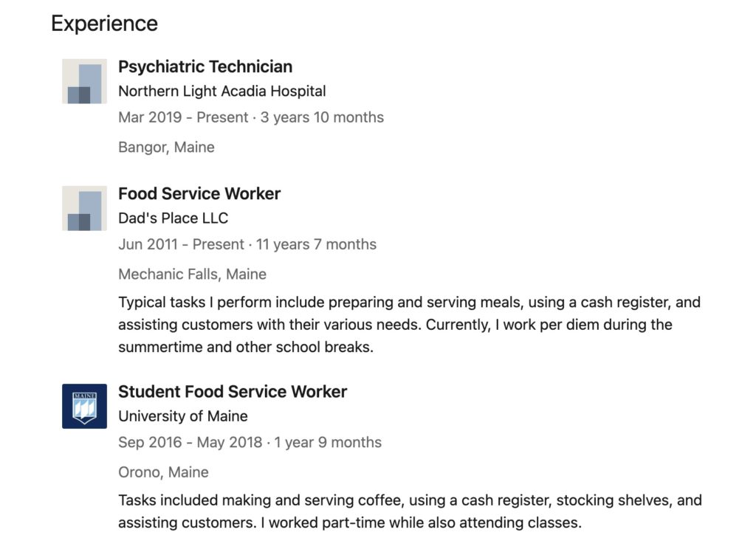Click the 11 years 7 months duration
756x552 pixels.
pos(316,244)
